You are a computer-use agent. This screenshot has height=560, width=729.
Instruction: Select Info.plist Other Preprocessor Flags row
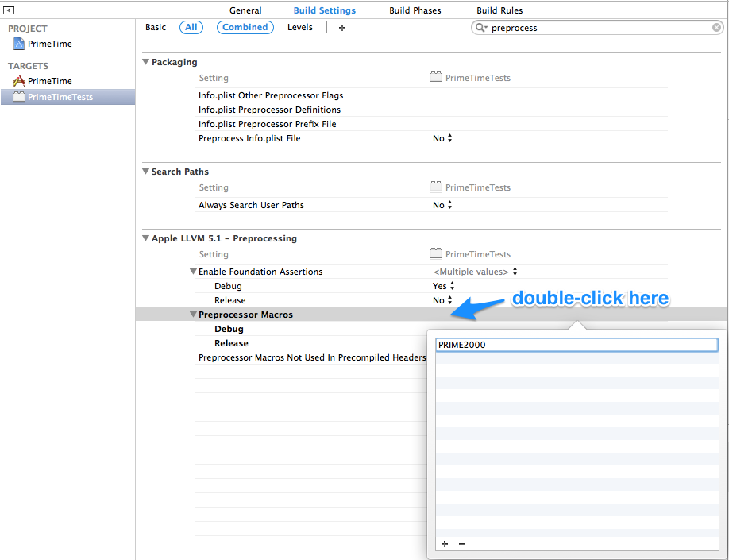pos(431,95)
